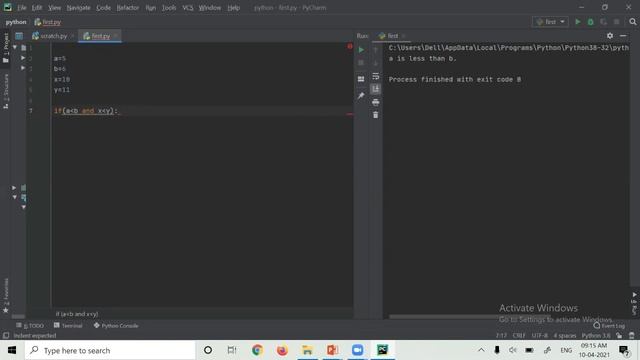This screenshot has width=640, height=360.
Task: Click the 'if(a<b and x<y):' code line
Action: tap(86, 111)
